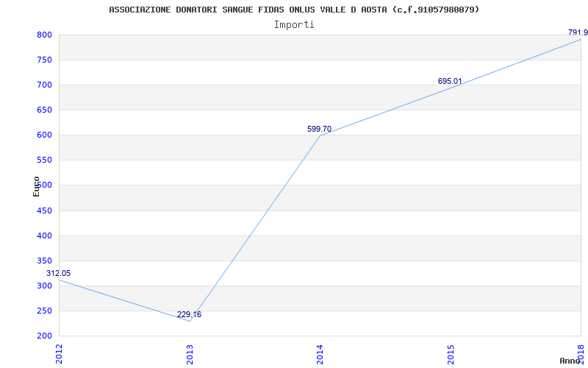
Task: Click the Euro y-axis title
Action: click(x=36, y=186)
